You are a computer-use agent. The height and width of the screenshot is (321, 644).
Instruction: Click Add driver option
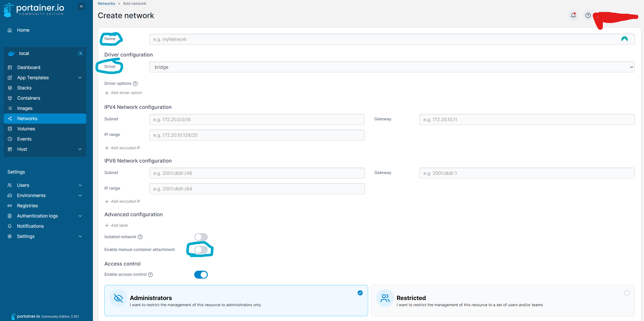pos(124,93)
